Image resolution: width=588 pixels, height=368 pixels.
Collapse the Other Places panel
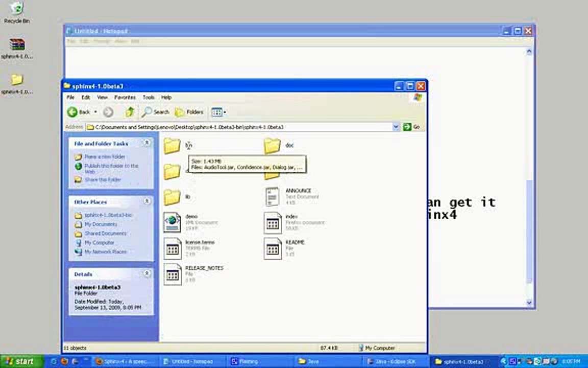147,201
